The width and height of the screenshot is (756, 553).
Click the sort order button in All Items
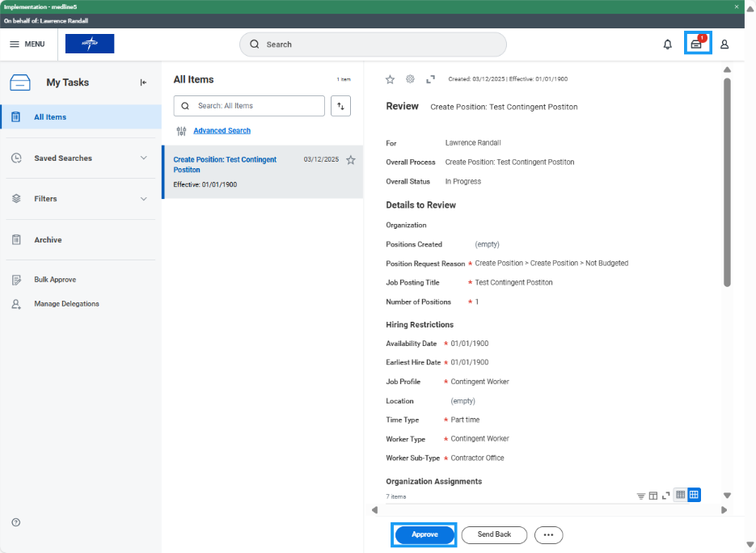[x=340, y=106]
